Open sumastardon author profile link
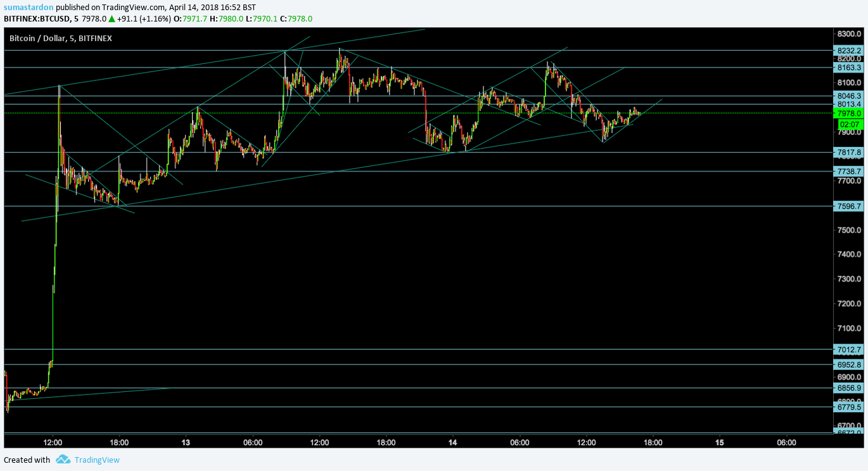This screenshot has height=471, width=868. coord(28,7)
